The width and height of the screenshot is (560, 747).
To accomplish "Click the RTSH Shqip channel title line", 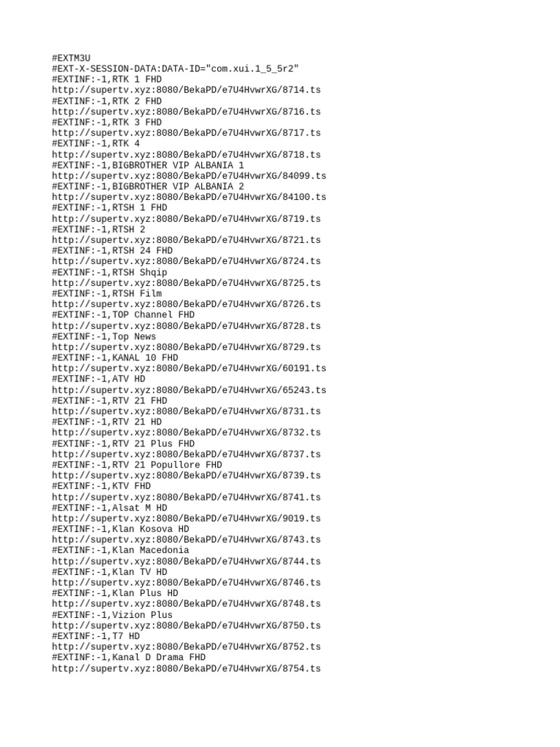I will coord(109,273).
